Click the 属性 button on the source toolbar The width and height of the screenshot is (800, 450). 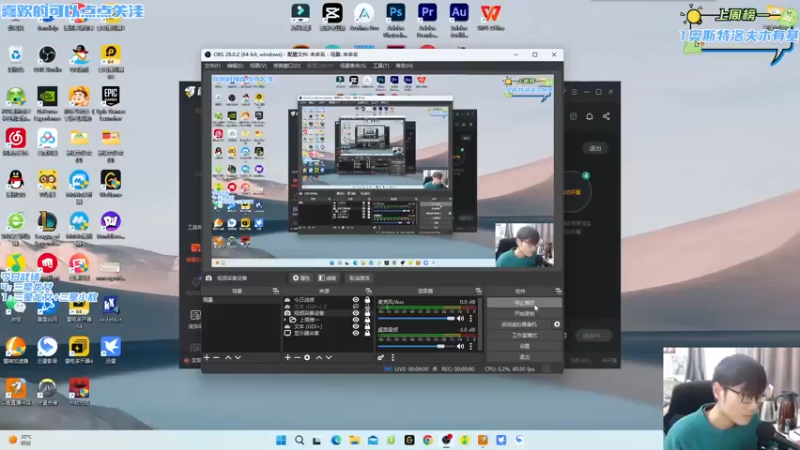(x=301, y=278)
